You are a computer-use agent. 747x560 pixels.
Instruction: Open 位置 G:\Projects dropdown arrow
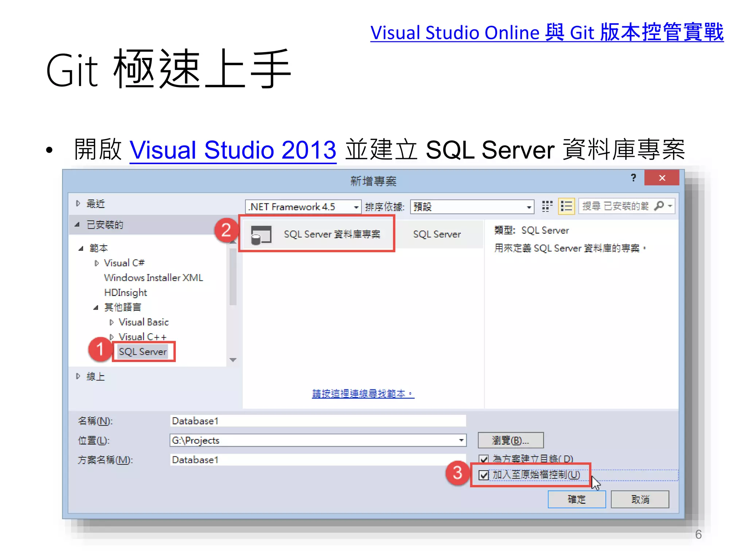[461, 440]
